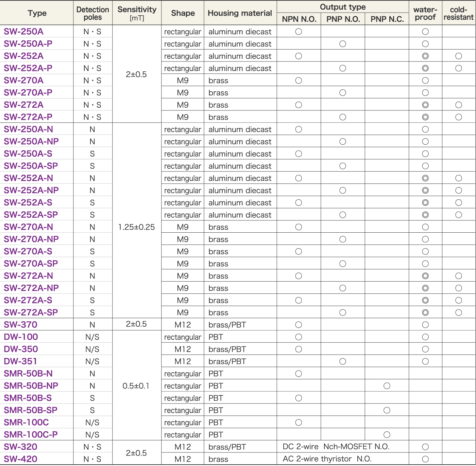Click cold-resistant circle for SW-272A-SP
This screenshot has width=476, height=466.
(459, 313)
